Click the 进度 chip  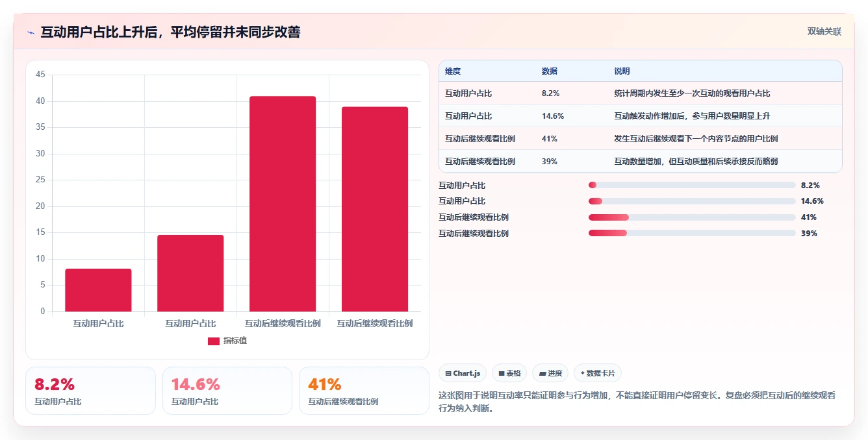click(x=550, y=373)
